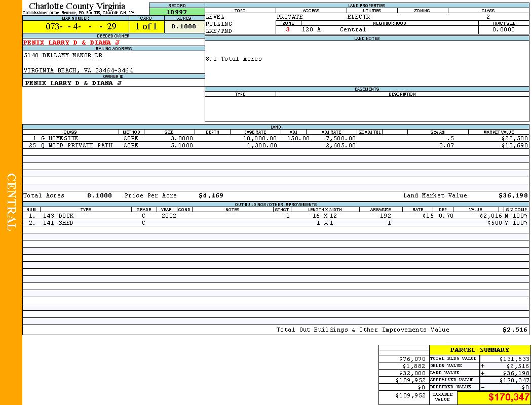Click the total outbuildings value $2,516
This screenshot has width=532, height=405.
click(x=515, y=330)
